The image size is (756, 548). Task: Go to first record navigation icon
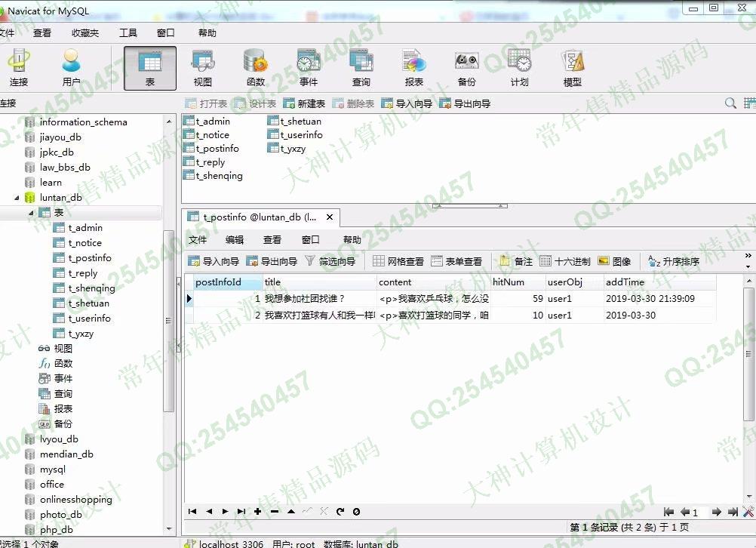(192, 511)
